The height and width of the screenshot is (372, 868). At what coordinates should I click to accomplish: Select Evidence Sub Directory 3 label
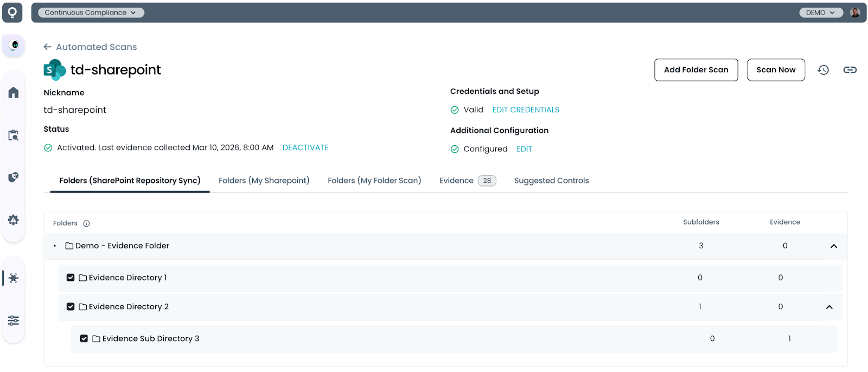[x=151, y=339]
